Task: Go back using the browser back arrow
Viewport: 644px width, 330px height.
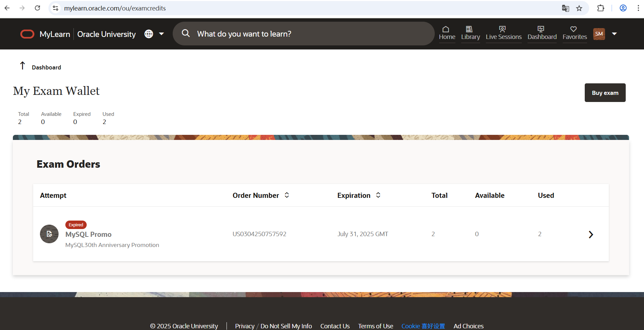Action: point(7,8)
